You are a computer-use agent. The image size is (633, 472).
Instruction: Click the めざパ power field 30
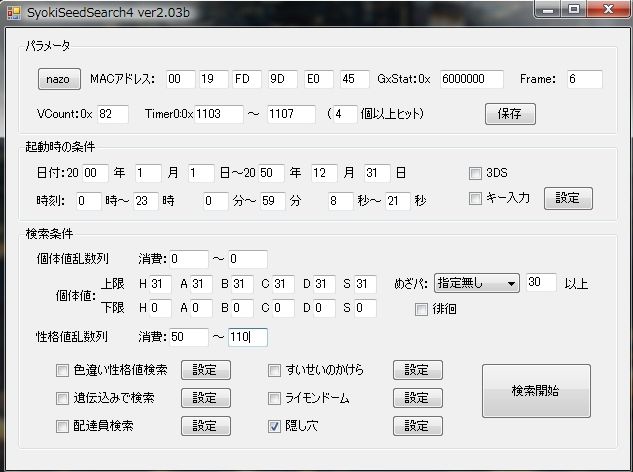541,282
